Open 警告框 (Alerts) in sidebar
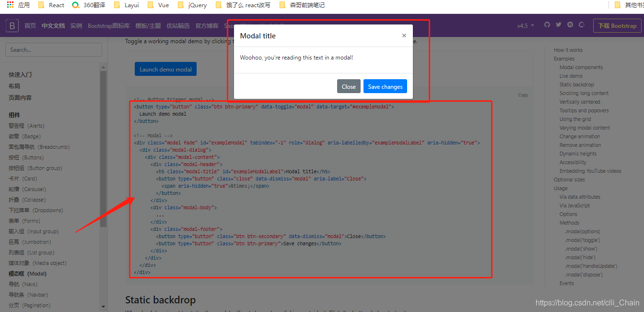 [26, 126]
